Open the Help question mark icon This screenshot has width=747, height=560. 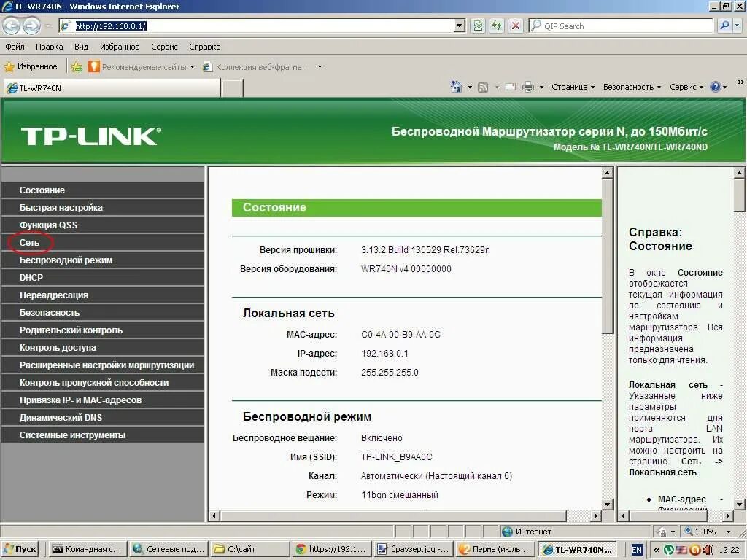tap(713, 86)
